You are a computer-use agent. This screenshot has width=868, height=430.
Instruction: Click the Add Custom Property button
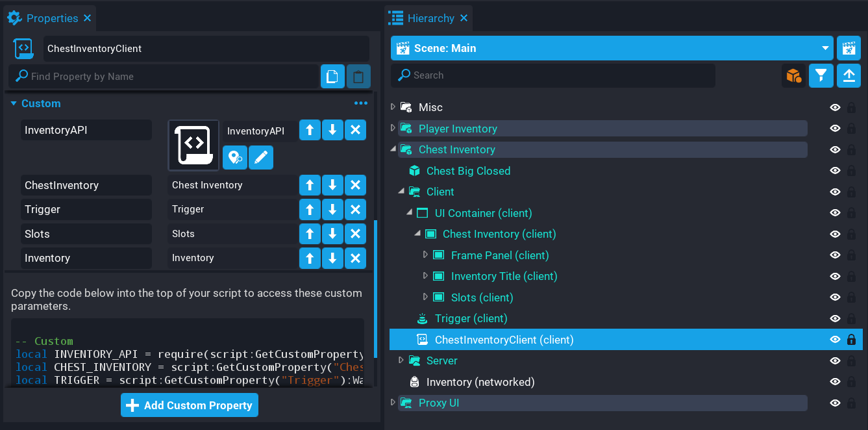190,405
